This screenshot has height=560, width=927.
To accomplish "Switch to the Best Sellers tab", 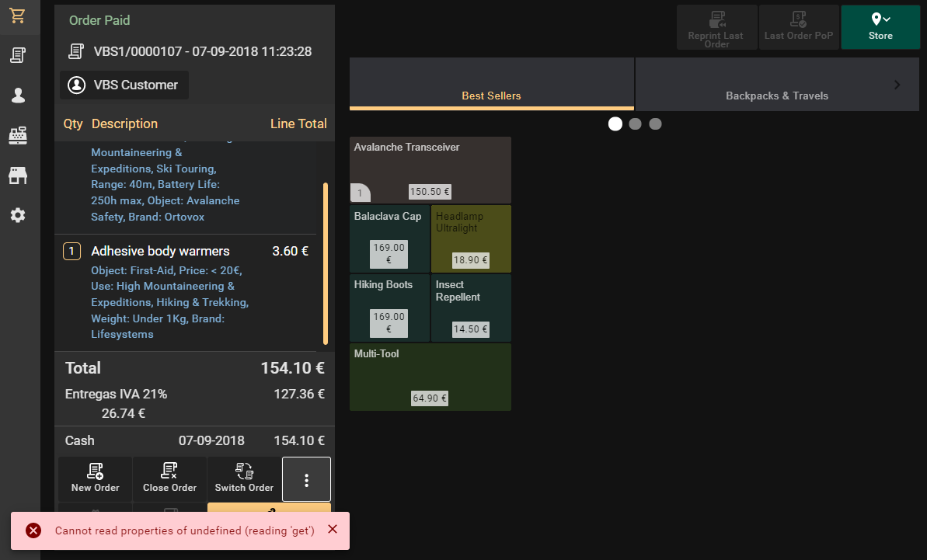I will (x=492, y=85).
